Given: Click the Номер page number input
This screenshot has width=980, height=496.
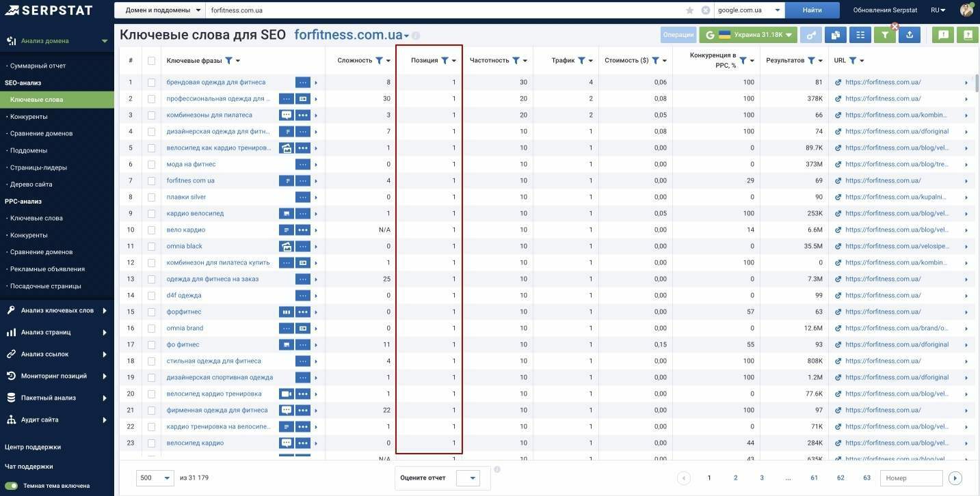Looking at the screenshot, I should (x=911, y=478).
